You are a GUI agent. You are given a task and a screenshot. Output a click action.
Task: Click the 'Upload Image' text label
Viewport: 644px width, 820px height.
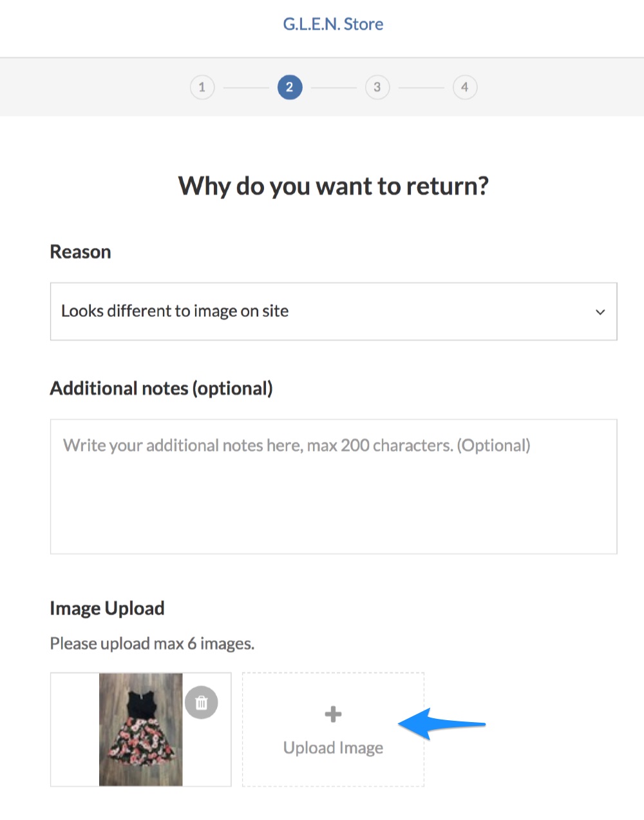[333, 748]
